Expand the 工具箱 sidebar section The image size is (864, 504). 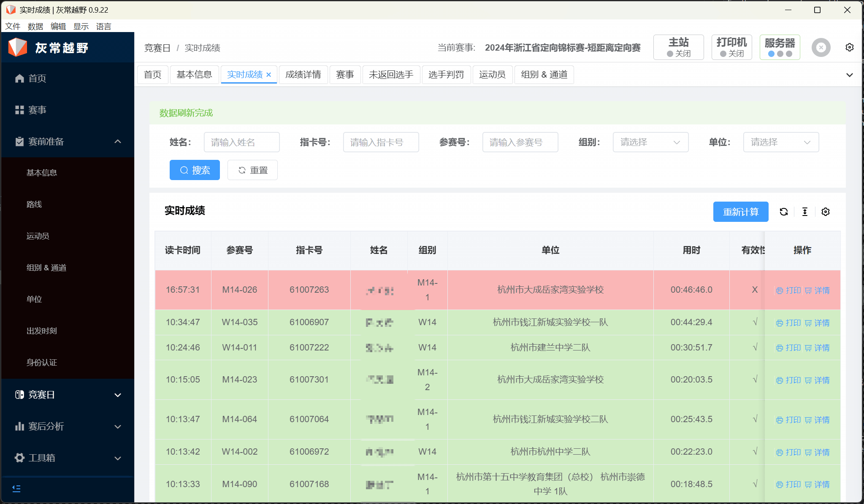click(x=68, y=458)
